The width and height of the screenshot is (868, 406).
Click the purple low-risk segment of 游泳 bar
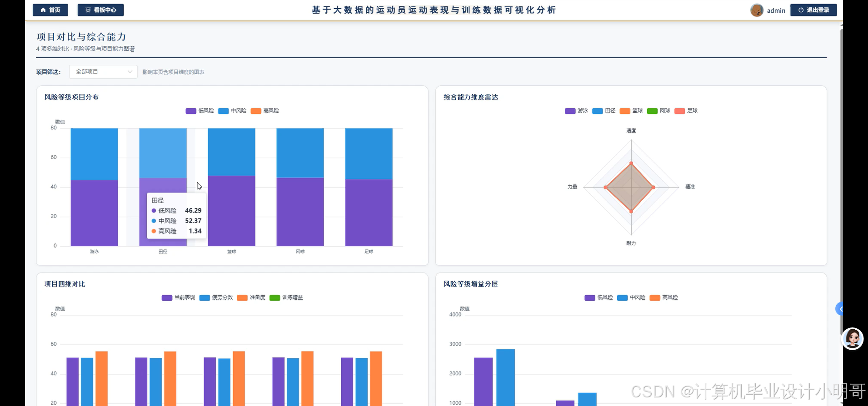coord(95,213)
